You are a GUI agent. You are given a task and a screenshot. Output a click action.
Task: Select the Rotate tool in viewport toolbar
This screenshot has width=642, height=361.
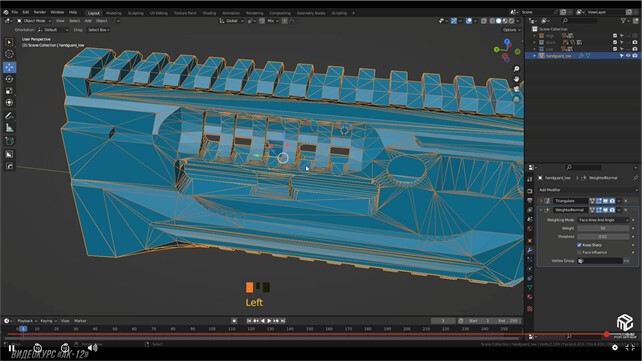[9, 79]
